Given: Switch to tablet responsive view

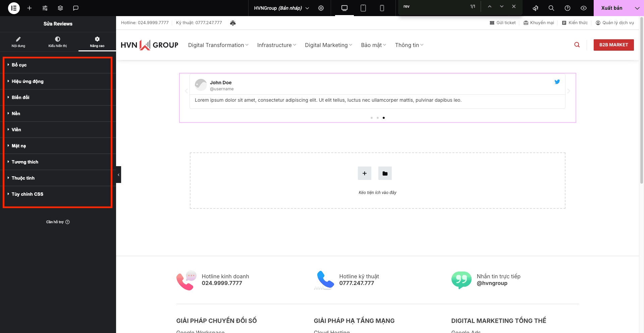Looking at the screenshot, I should click(363, 8).
